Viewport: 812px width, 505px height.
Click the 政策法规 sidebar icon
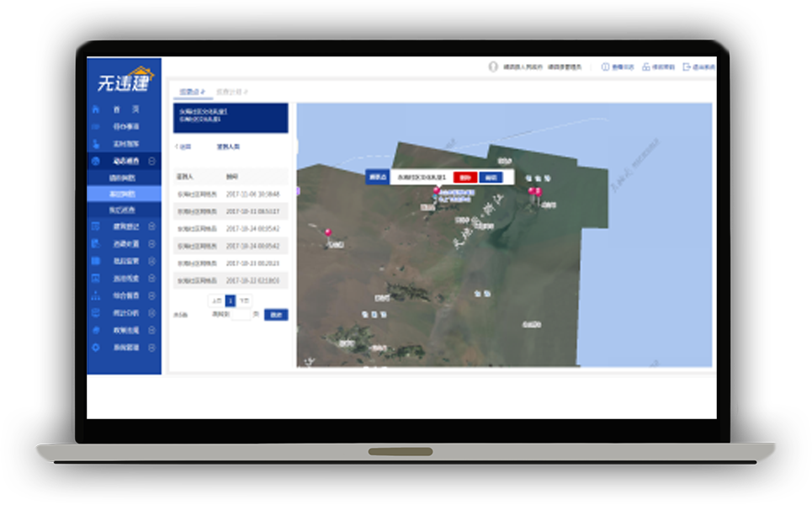95,330
